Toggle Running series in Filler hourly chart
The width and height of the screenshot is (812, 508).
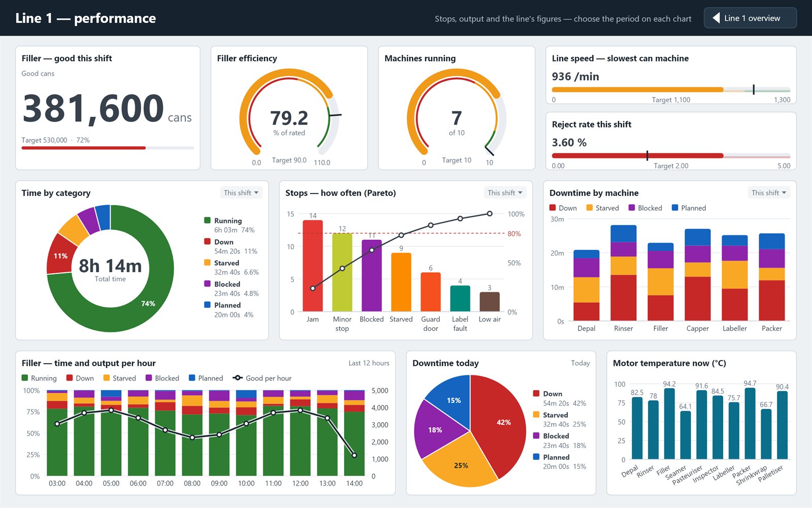pos(39,378)
